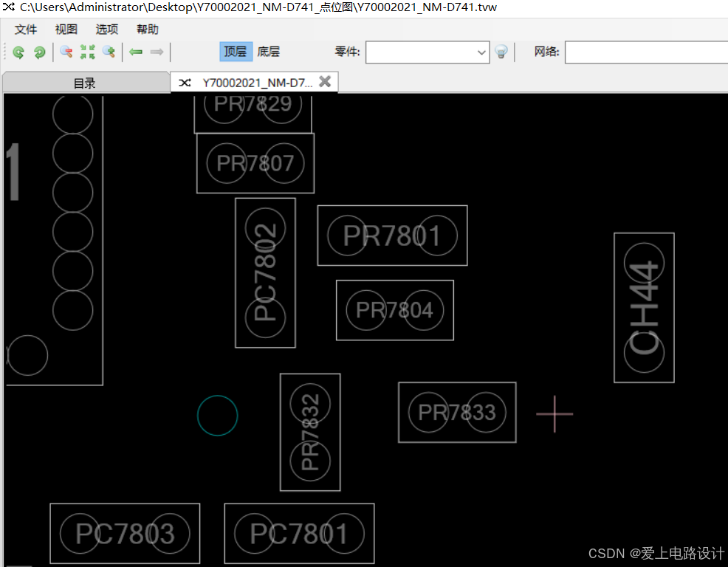This screenshot has height=567, width=728.
Task: Select component PC7802 on the board
Action: [x=266, y=272]
